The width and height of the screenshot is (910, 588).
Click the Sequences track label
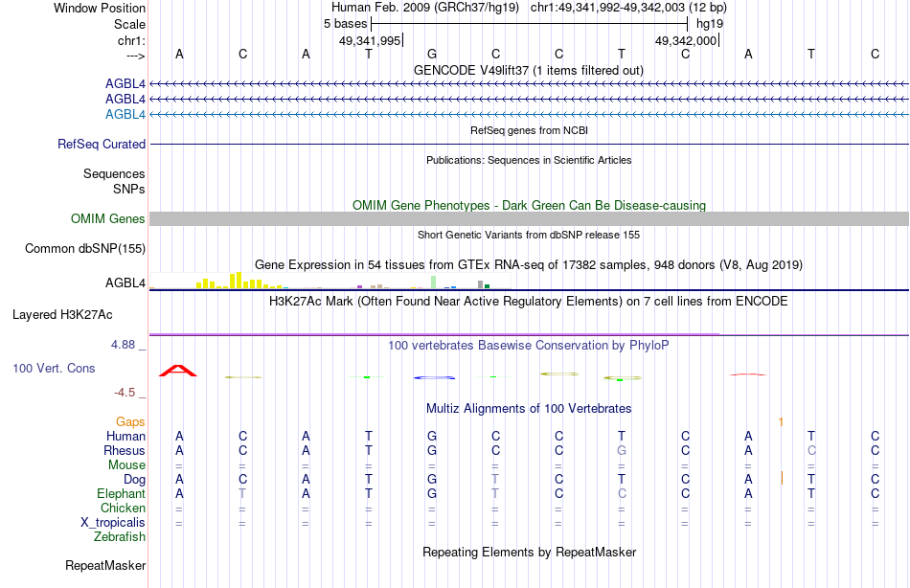tap(114, 173)
